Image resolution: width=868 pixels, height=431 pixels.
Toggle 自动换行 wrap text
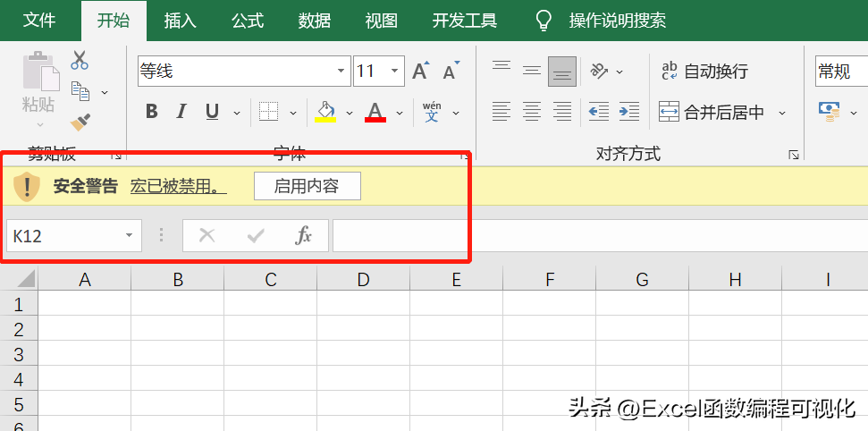tap(704, 71)
